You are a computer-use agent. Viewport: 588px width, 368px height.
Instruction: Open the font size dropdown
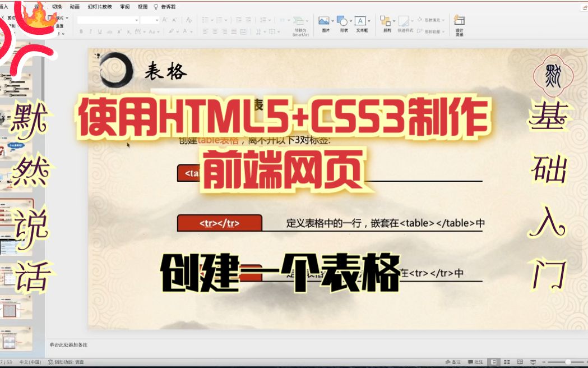tap(156, 20)
